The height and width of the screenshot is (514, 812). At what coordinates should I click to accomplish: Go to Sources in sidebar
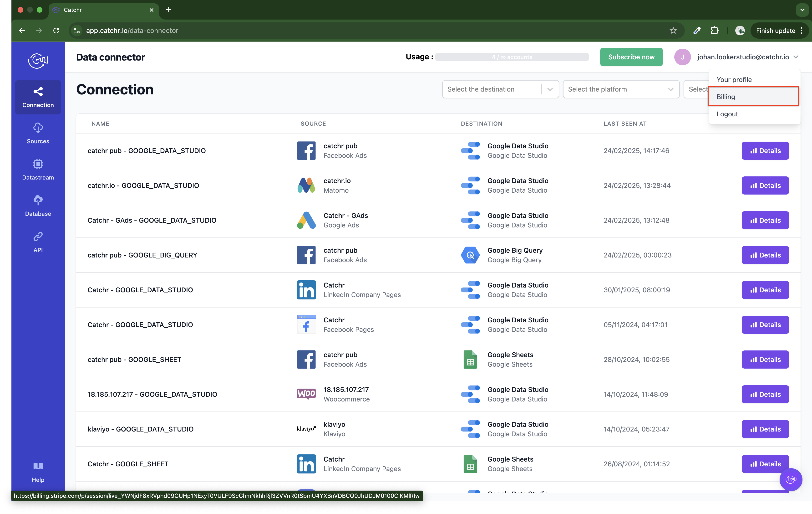(x=38, y=133)
